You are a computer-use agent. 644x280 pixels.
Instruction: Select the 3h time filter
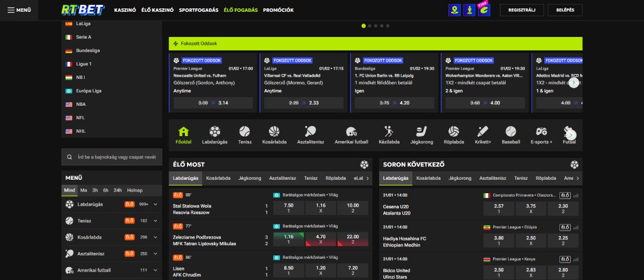pos(95,190)
